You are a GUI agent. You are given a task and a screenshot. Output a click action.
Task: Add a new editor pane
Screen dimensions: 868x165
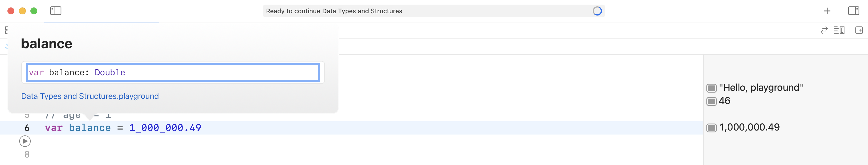pos(859,30)
